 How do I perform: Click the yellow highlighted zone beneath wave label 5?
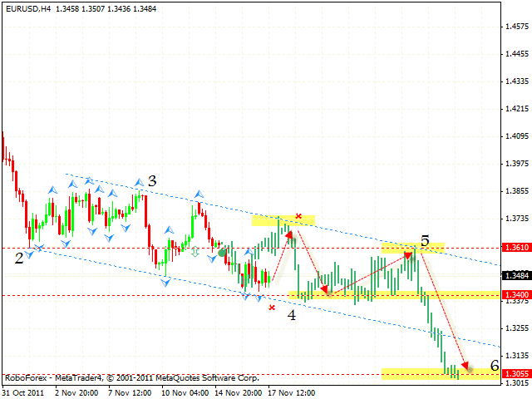413,248
